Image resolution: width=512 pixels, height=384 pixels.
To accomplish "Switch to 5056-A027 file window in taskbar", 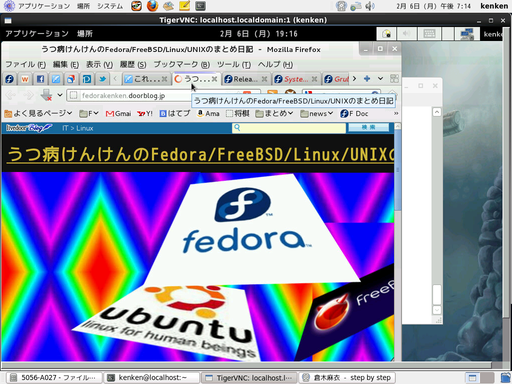I will pyautogui.click(x=55, y=378).
